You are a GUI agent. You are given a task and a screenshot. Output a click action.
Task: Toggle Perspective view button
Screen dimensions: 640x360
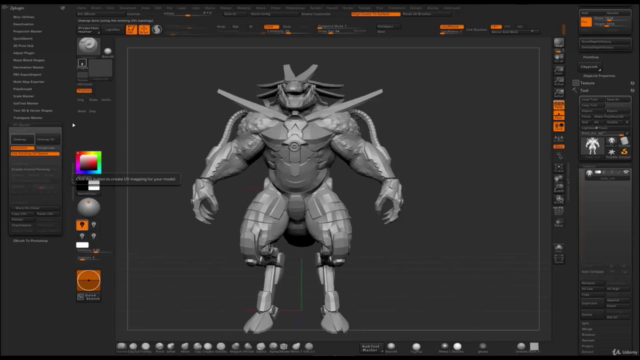click(x=559, y=105)
